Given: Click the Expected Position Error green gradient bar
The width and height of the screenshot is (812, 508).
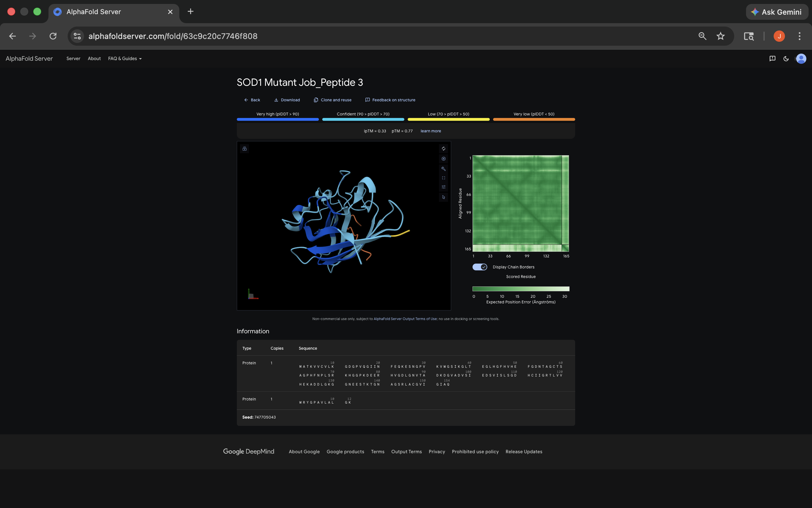Looking at the screenshot, I should (x=521, y=289).
